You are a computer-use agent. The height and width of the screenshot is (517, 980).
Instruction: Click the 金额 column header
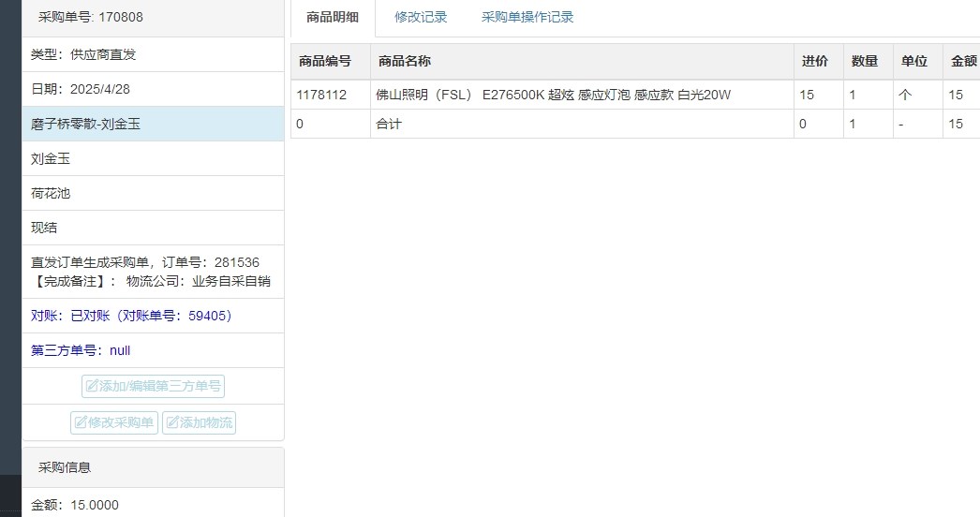click(x=961, y=61)
